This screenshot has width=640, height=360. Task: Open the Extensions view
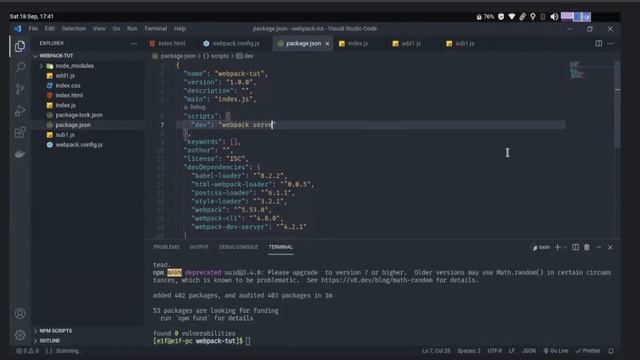(x=20, y=132)
